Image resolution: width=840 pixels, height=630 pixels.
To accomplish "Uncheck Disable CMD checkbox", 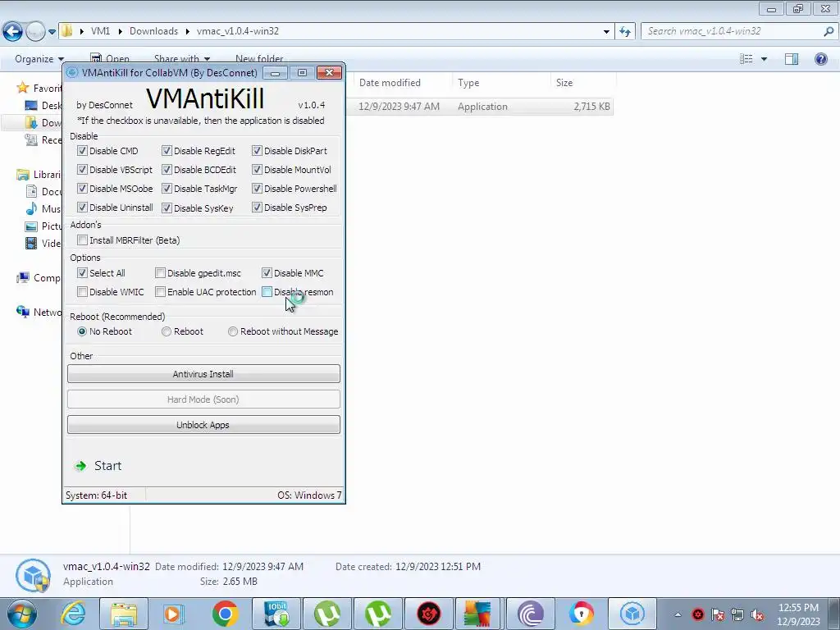I will pos(82,151).
